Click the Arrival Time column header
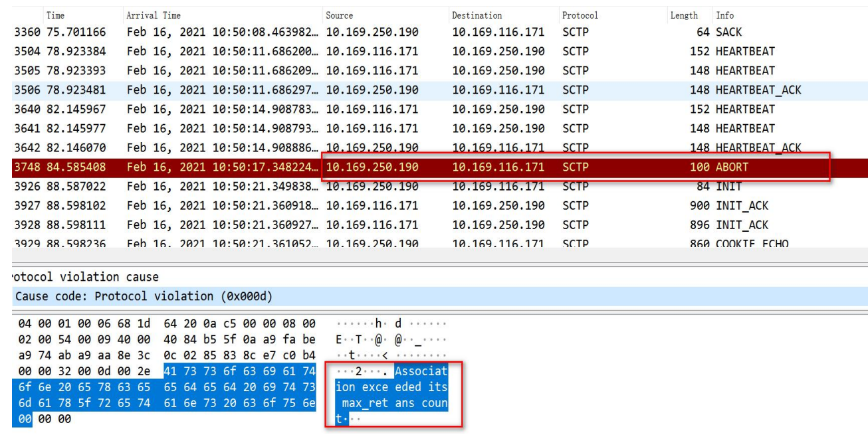This screenshot has height=441, width=868. pos(153,15)
